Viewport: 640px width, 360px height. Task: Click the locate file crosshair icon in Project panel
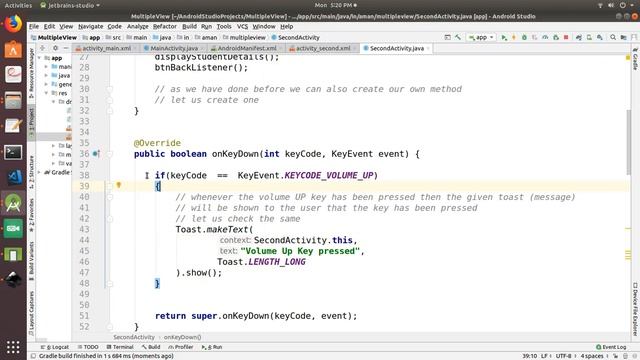coord(42,48)
